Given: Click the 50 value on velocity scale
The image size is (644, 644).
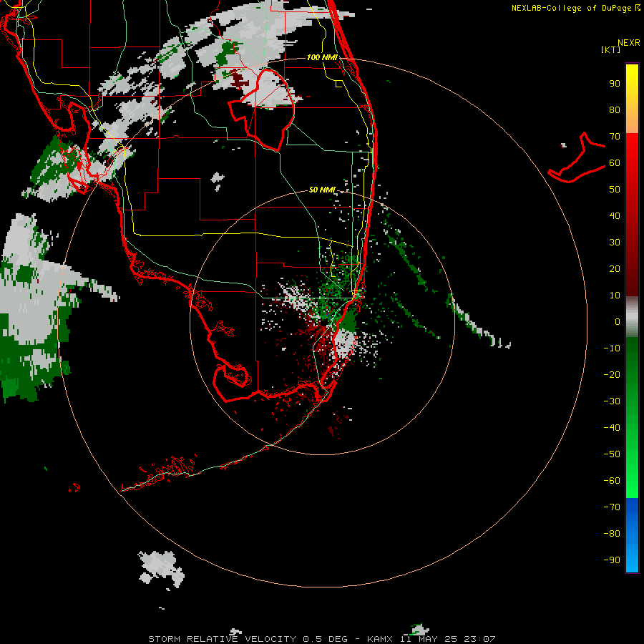Looking at the screenshot, I should (615, 190).
